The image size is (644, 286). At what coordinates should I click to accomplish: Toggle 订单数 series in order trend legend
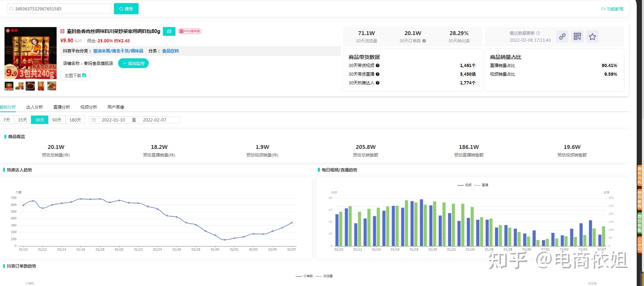point(304,276)
